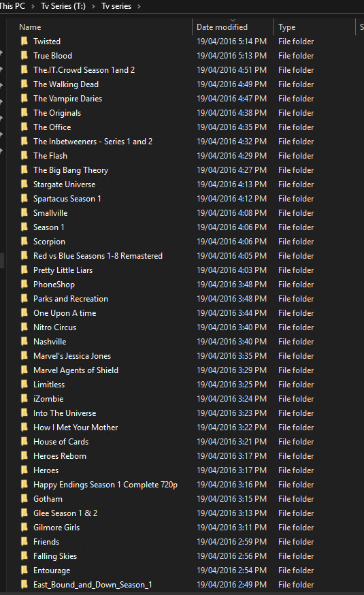Click the Twisted folder icon
364x595 pixels.
[24, 41]
